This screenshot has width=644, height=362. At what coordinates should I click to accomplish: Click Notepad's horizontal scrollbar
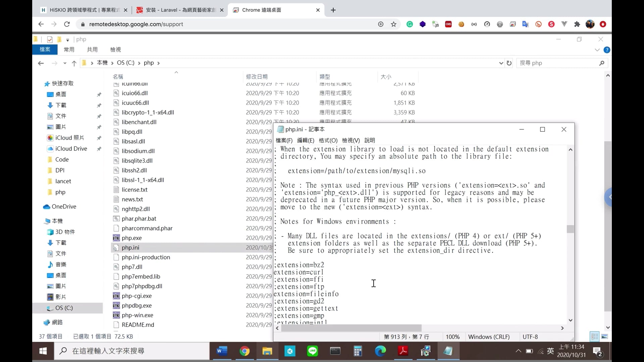click(x=351, y=328)
